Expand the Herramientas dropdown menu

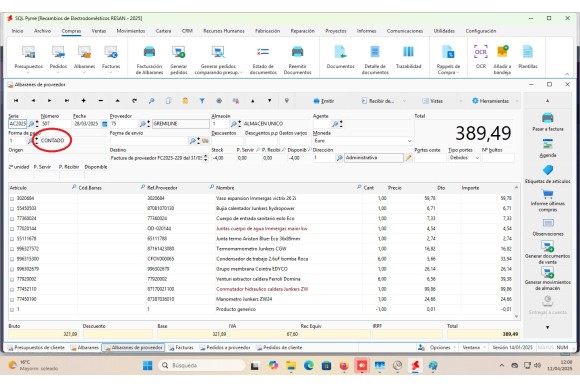516,101
